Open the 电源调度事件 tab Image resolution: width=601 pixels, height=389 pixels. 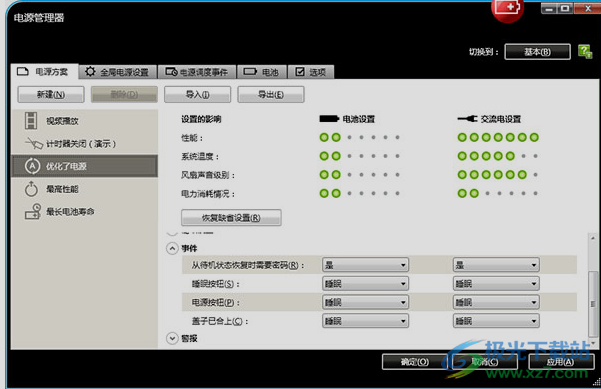tap(197, 72)
